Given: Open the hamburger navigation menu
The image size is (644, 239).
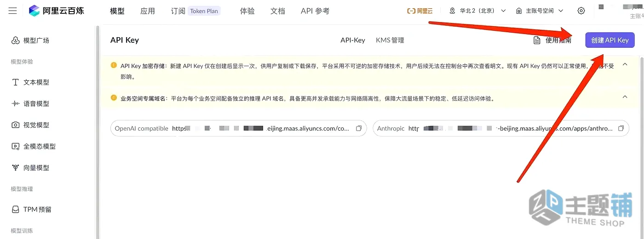Looking at the screenshot, I should (12, 11).
